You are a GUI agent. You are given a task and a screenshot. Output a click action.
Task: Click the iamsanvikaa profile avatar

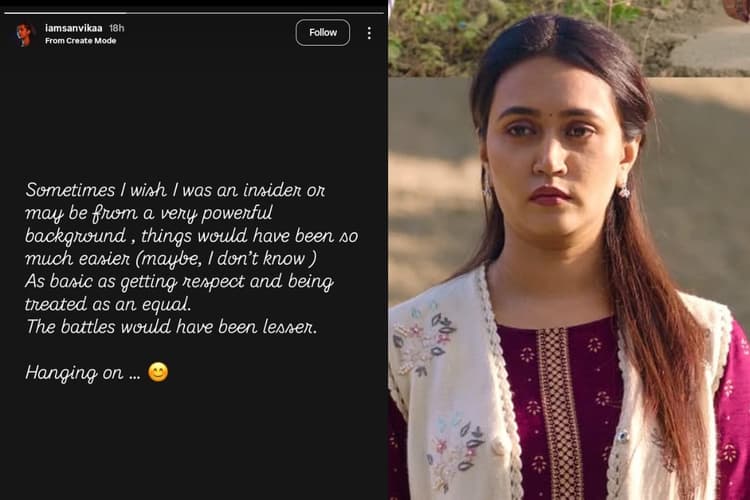(24, 34)
